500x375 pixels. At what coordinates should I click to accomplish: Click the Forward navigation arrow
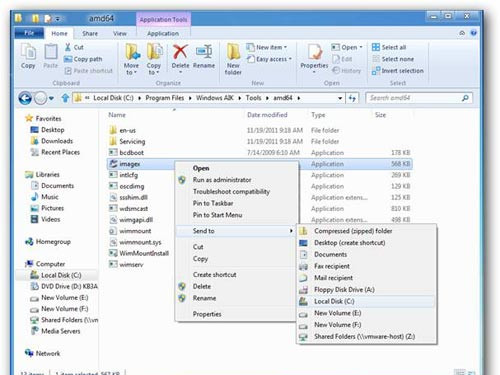tap(40, 98)
